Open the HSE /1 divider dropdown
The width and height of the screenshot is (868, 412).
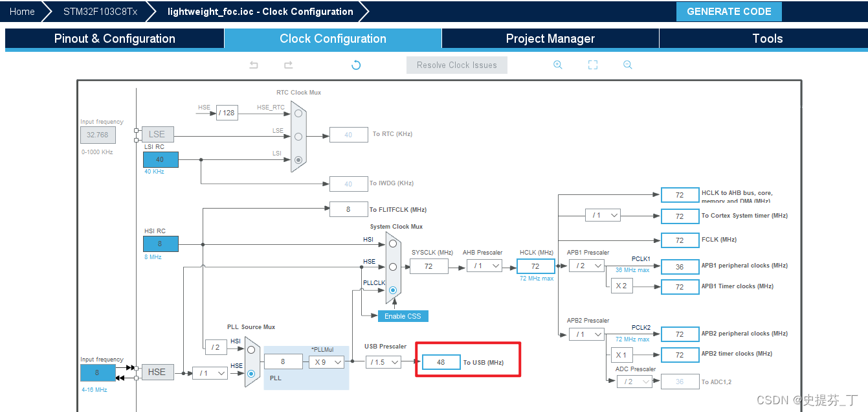click(210, 373)
